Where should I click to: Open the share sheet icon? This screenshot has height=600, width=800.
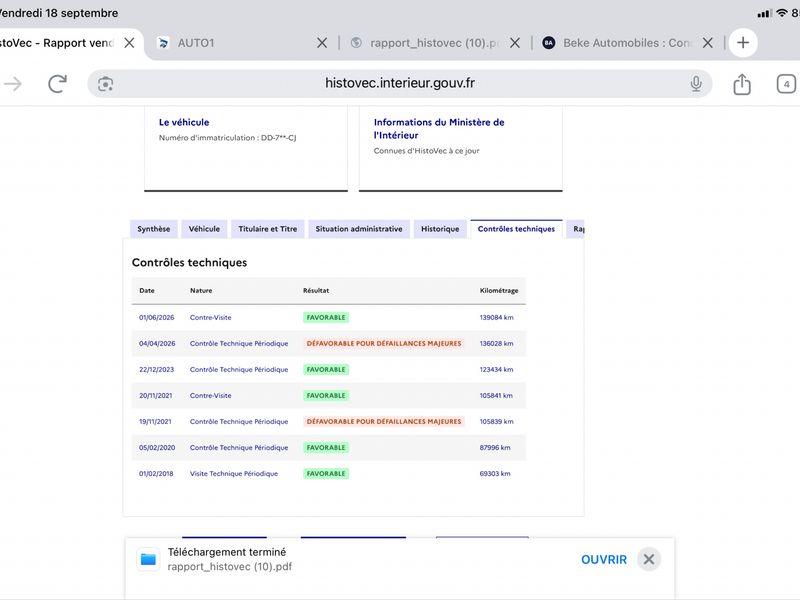pyautogui.click(x=742, y=84)
